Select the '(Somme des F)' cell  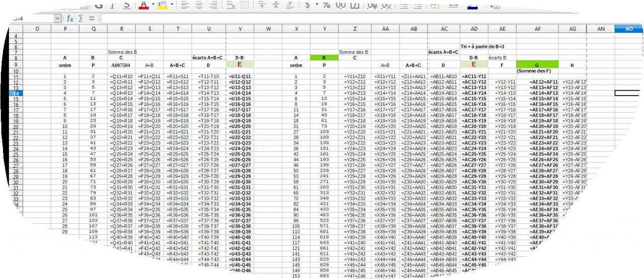click(537, 71)
